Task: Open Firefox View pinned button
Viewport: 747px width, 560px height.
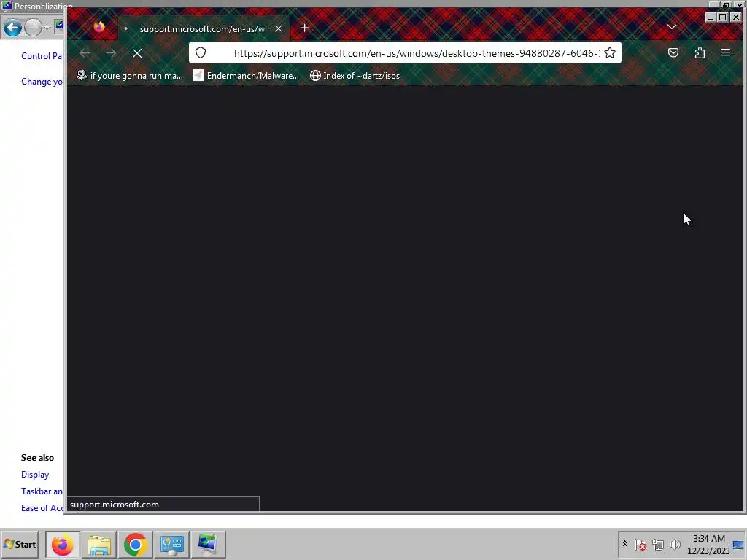Action: pos(99,27)
